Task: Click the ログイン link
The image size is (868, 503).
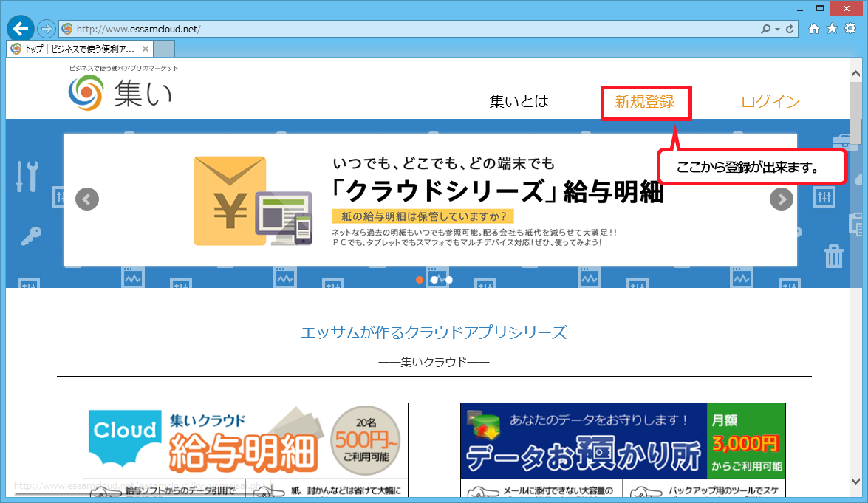Action: pyautogui.click(x=770, y=102)
